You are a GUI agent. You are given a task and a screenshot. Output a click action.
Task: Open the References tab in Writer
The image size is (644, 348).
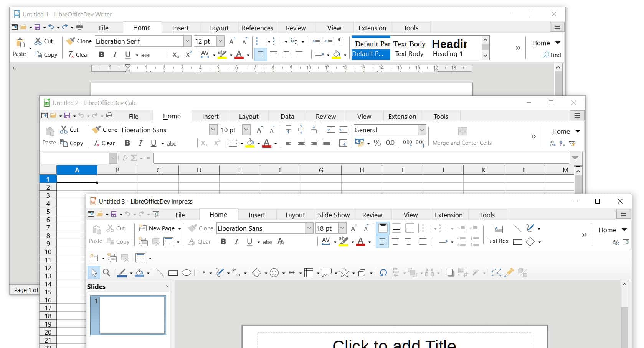(x=258, y=28)
